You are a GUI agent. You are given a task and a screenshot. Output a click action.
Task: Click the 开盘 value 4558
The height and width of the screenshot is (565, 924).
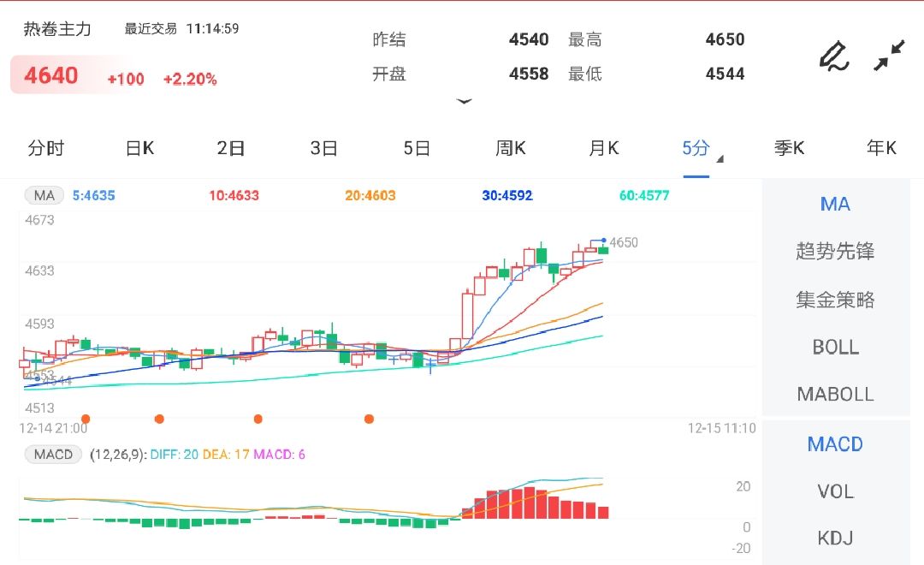point(529,74)
